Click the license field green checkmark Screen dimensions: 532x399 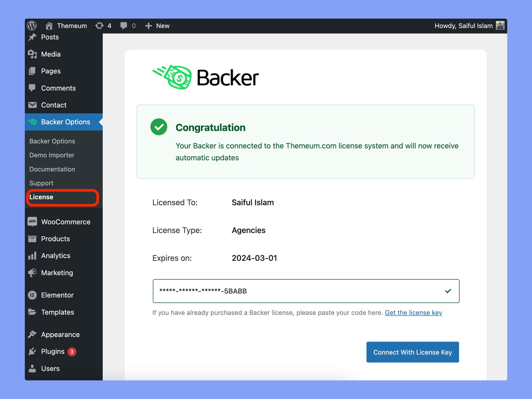point(448,291)
